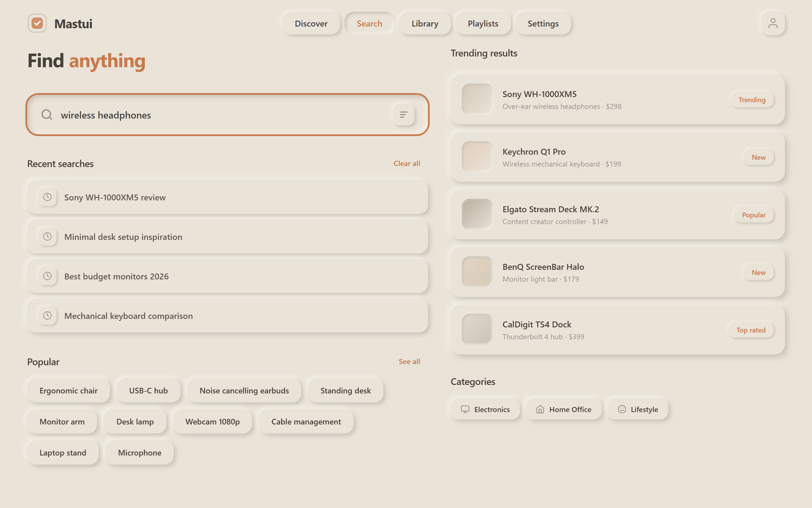Click the Keychron Q1 Pro result title
Viewport: 812px width, 508px height.
[534, 152]
